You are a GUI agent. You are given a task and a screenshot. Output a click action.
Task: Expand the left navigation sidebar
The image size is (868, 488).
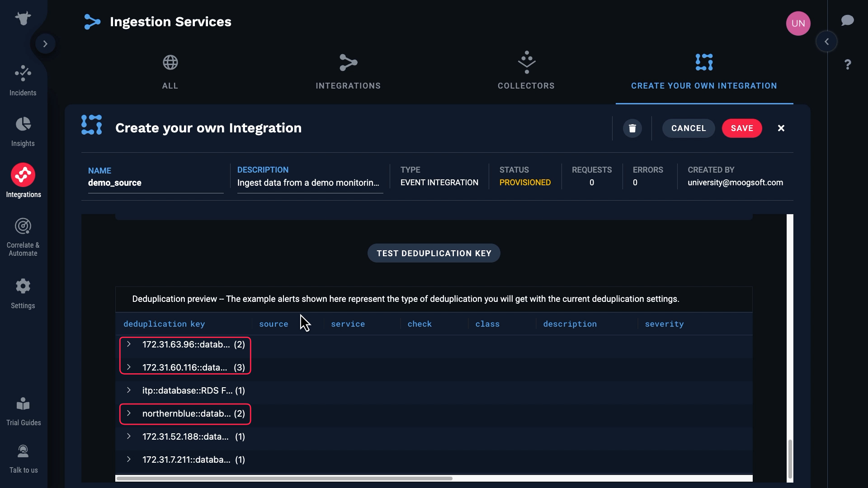(x=45, y=44)
